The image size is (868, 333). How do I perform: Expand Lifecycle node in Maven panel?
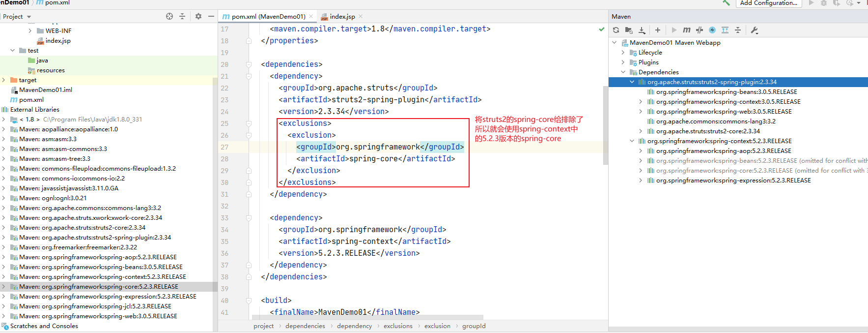tap(623, 53)
